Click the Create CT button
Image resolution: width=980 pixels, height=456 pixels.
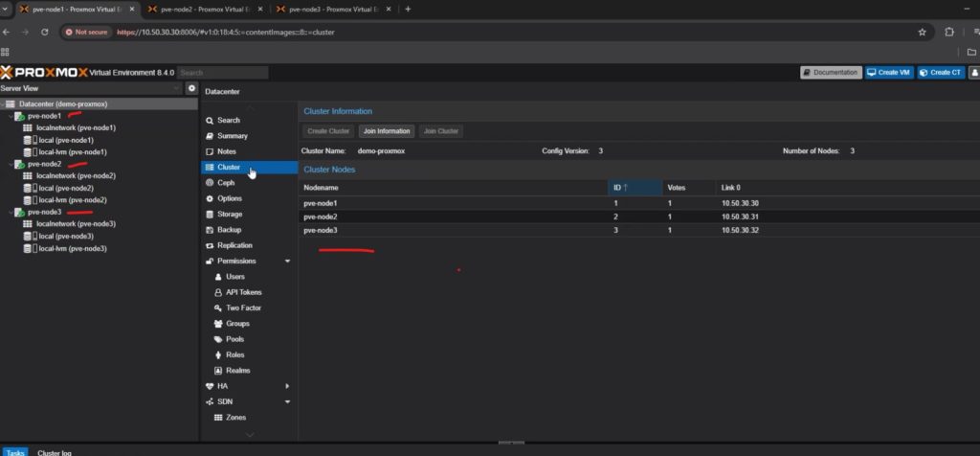(941, 73)
